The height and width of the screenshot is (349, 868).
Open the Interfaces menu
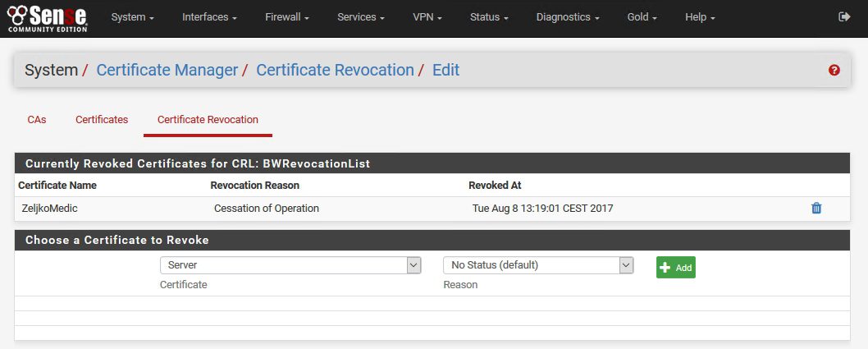[209, 17]
